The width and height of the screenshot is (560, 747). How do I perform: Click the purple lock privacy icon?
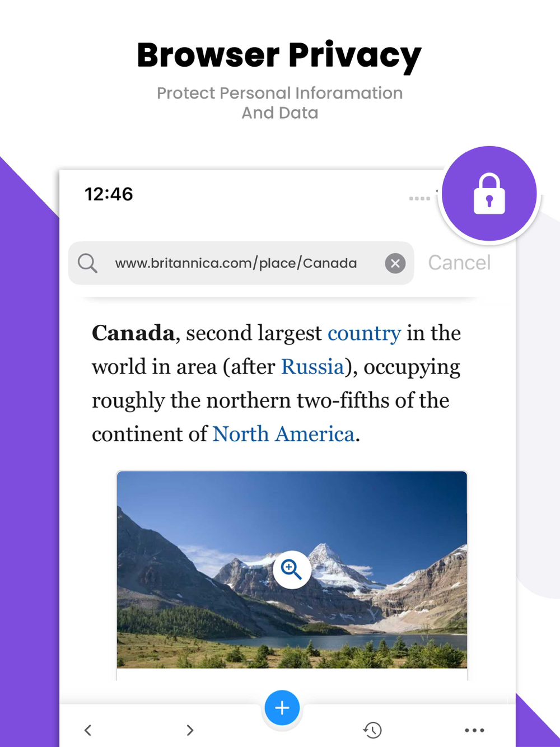click(x=489, y=194)
